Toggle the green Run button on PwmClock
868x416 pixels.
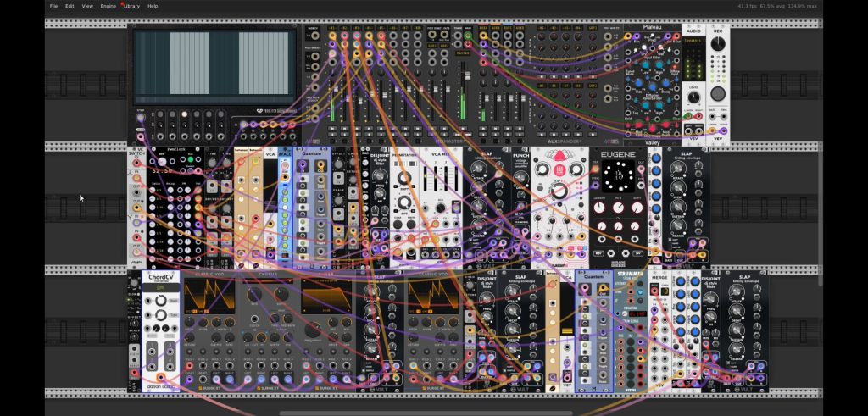point(191,159)
